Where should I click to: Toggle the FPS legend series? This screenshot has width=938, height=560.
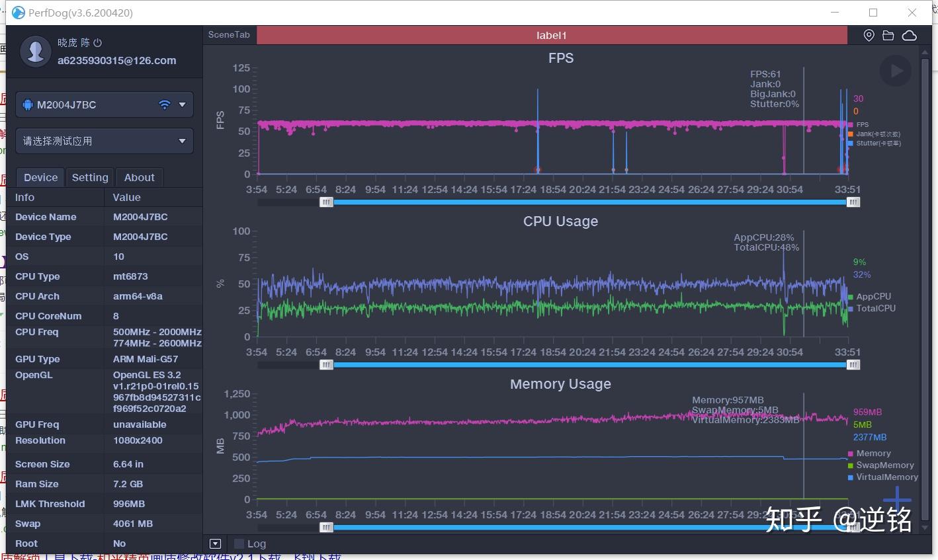click(x=859, y=124)
